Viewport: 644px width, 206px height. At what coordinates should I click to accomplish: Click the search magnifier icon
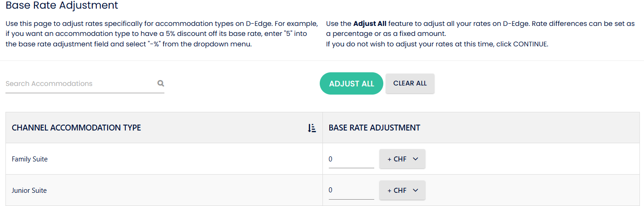(x=161, y=83)
